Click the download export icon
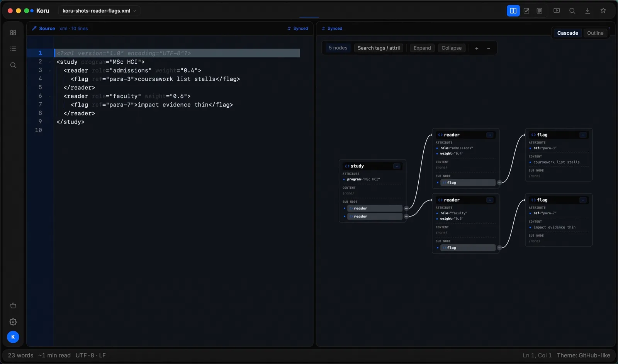Image resolution: width=618 pixels, height=364 pixels. (588, 11)
